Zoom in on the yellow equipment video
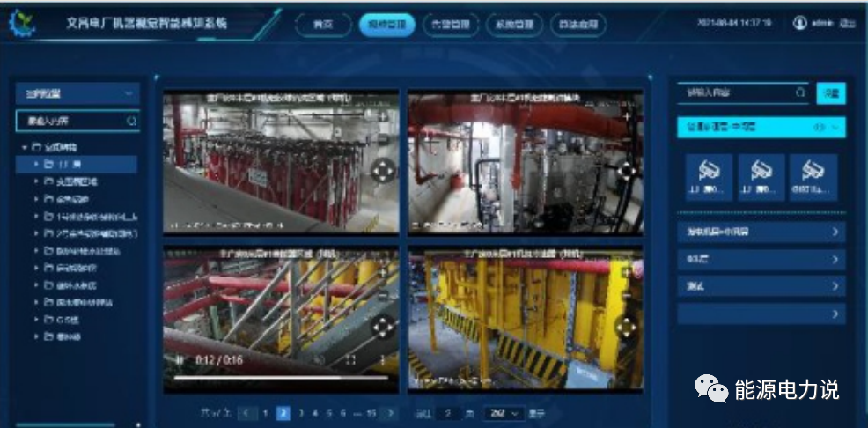Viewport: 868px width, 428px height. point(627,273)
